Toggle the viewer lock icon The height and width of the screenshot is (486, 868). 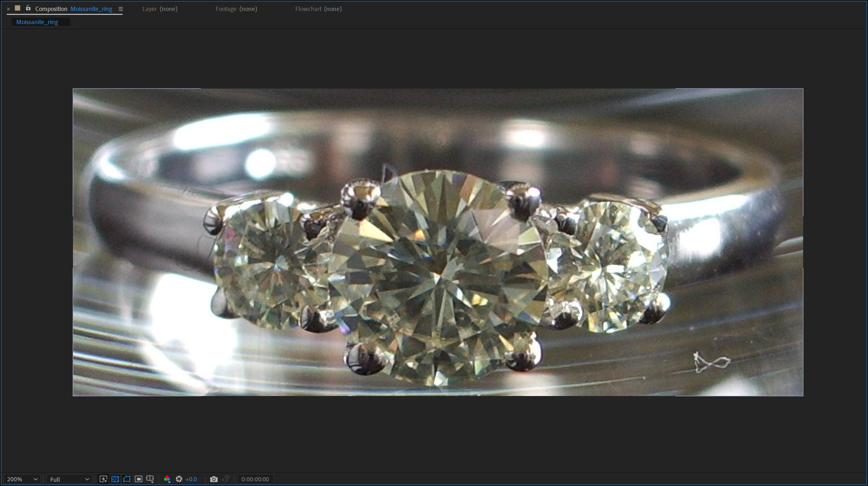pyautogui.click(x=28, y=8)
